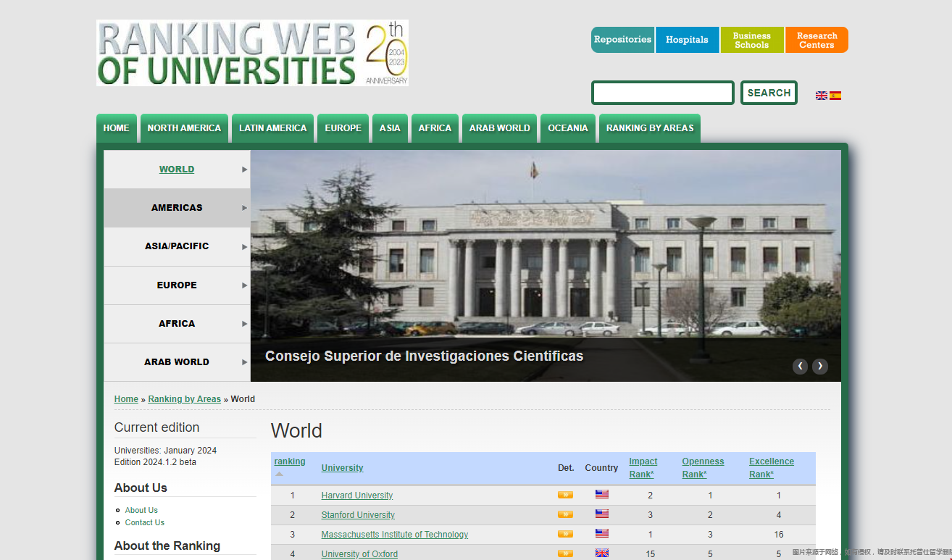Open the AFRICA top navigation tab
This screenshot has width=952, height=560.
435,128
